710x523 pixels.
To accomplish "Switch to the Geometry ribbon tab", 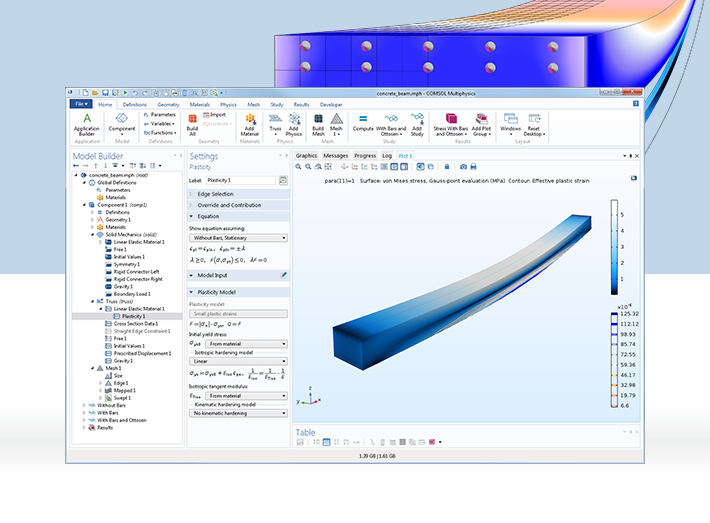I will (168, 104).
